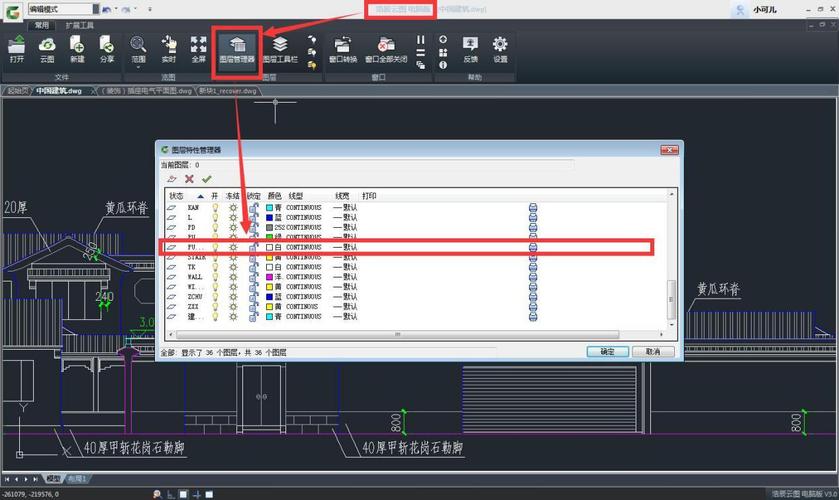Screen dimensions: 839x500
Task: Switch to 新块1_recover.dwg document tab
Action: click(x=227, y=91)
